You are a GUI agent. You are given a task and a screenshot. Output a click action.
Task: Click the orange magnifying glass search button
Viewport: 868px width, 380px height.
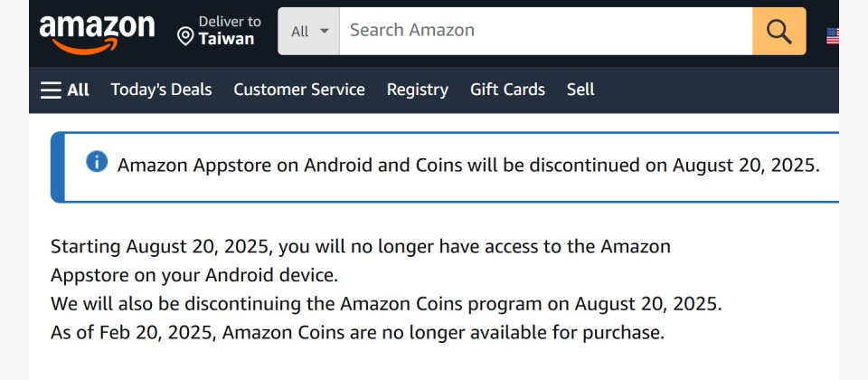tap(778, 31)
